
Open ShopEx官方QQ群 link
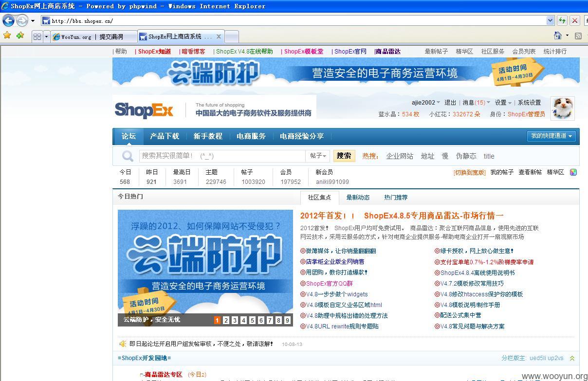(330, 283)
